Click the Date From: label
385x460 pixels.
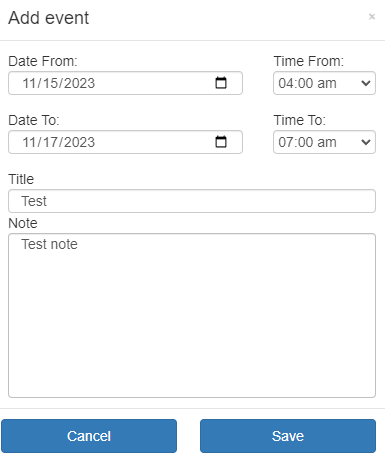43,61
